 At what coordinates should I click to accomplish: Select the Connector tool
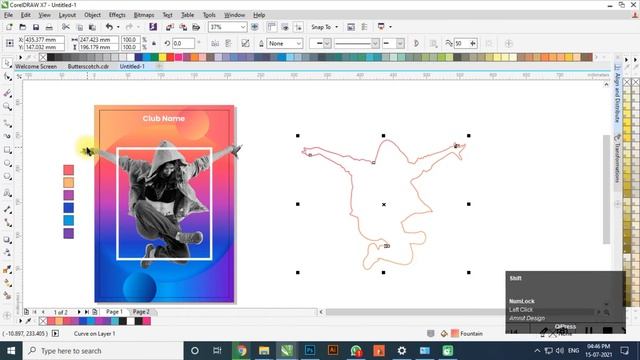tap(7, 223)
